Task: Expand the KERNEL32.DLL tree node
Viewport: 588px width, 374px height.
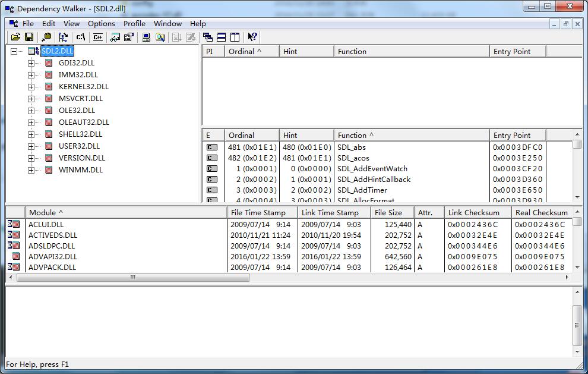Action: click(x=31, y=87)
